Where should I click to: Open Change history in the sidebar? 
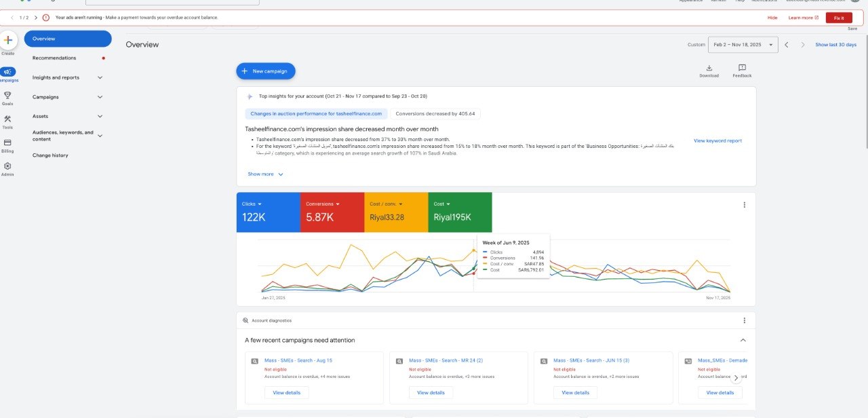(50, 155)
